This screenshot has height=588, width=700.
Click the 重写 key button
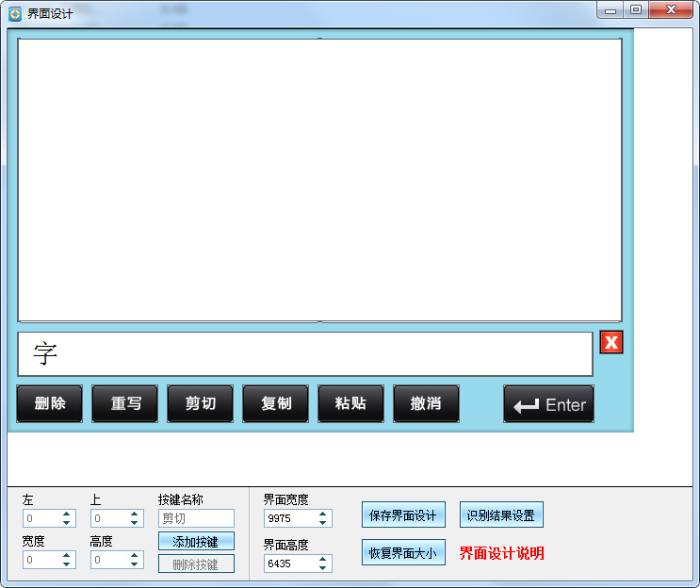tap(125, 404)
